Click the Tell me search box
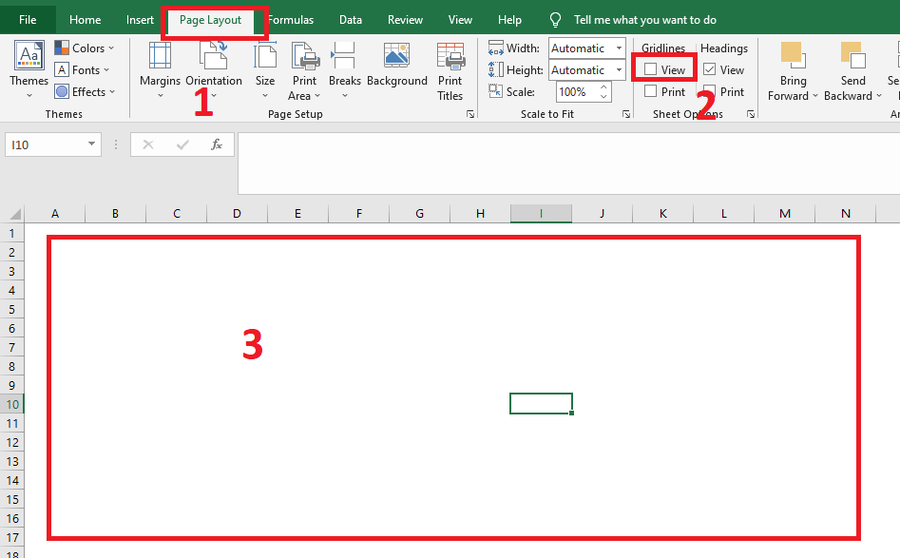Viewport: 900px width, 558px height. click(645, 20)
